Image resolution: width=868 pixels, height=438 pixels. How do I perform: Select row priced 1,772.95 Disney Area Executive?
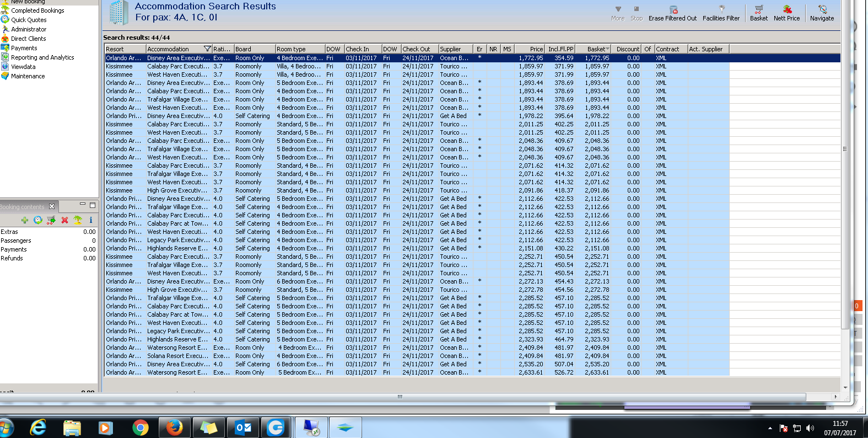(x=472, y=58)
